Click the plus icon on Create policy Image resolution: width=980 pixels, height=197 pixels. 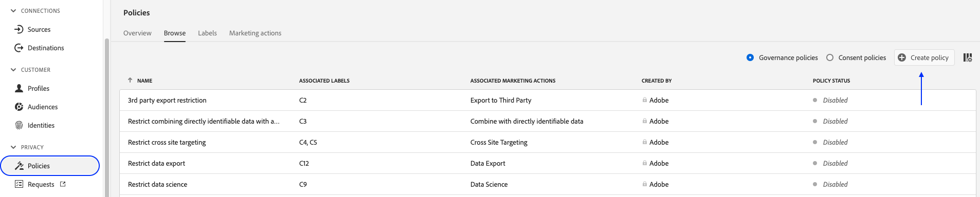(902, 57)
